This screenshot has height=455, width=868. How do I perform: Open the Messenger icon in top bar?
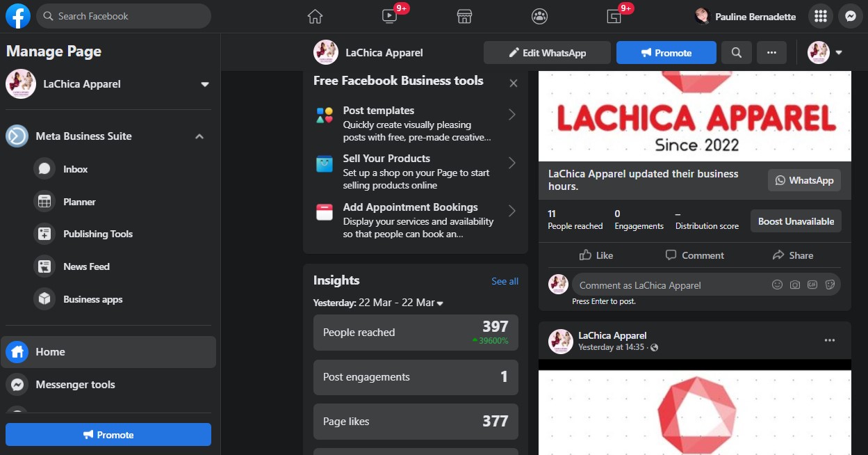click(850, 16)
